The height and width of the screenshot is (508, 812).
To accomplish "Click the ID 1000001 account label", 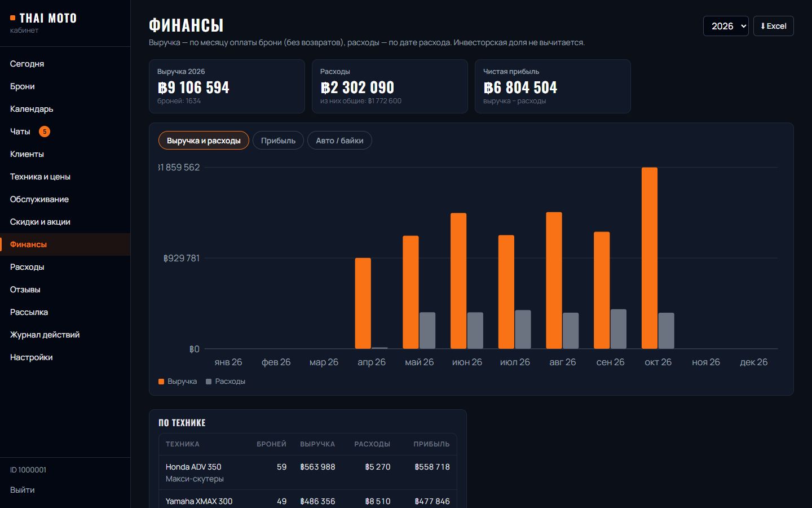I will [x=28, y=470].
